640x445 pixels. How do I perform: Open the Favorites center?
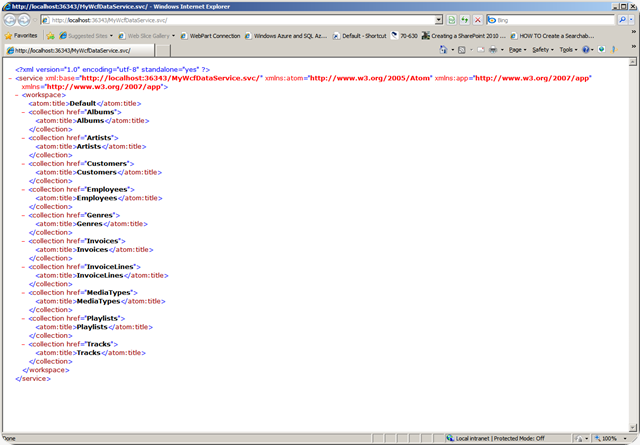21,36
